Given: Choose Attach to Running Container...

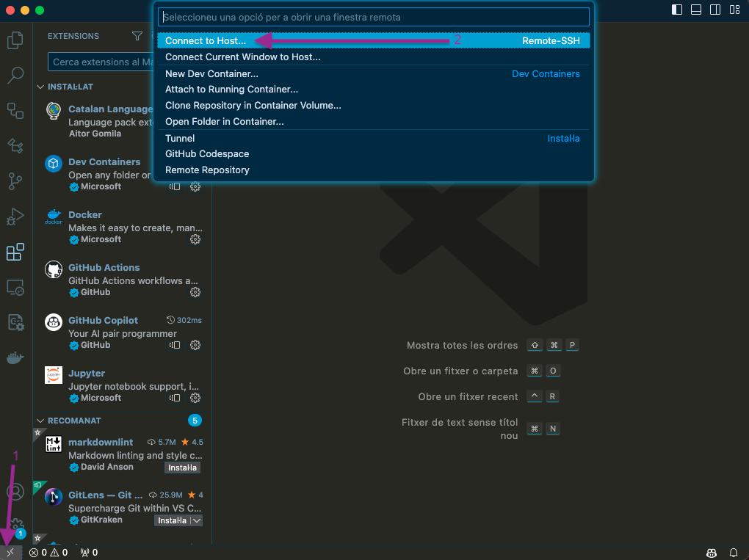Looking at the screenshot, I should tap(374, 90).
